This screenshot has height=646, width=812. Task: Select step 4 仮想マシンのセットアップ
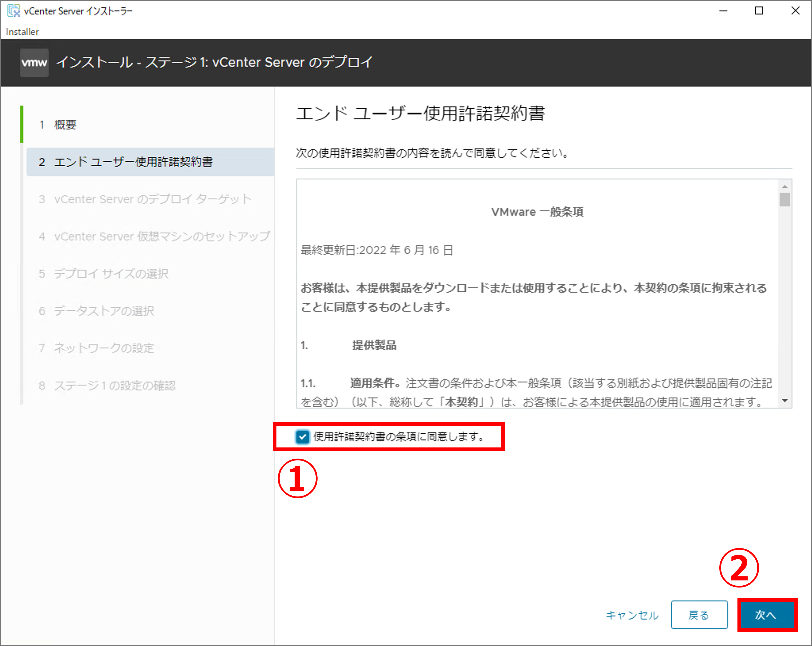click(x=150, y=236)
